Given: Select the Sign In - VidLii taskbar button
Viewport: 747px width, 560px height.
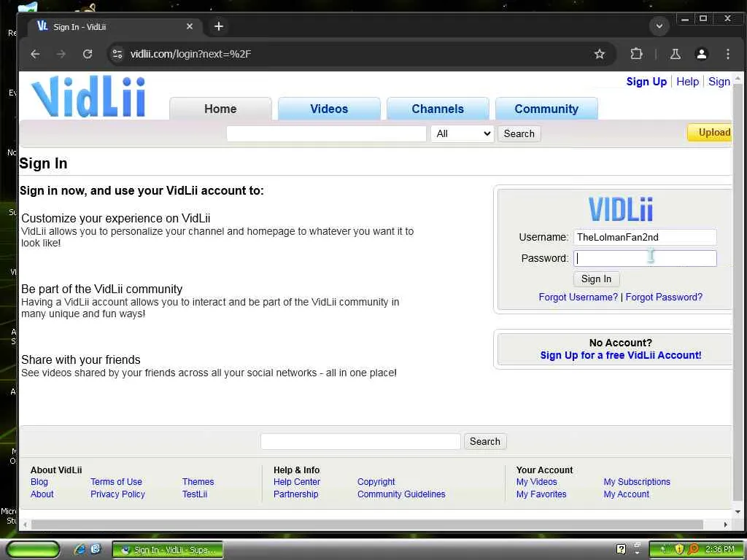Looking at the screenshot, I should click(168, 550).
